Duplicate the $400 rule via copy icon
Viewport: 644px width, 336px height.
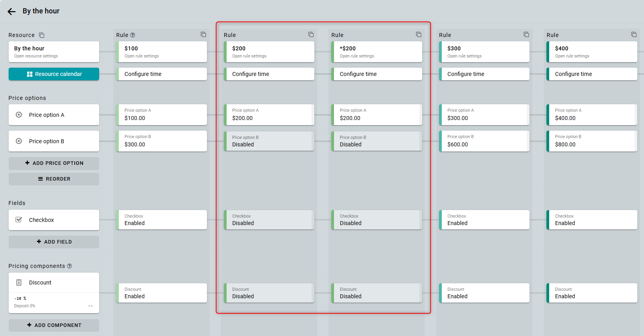point(633,35)
